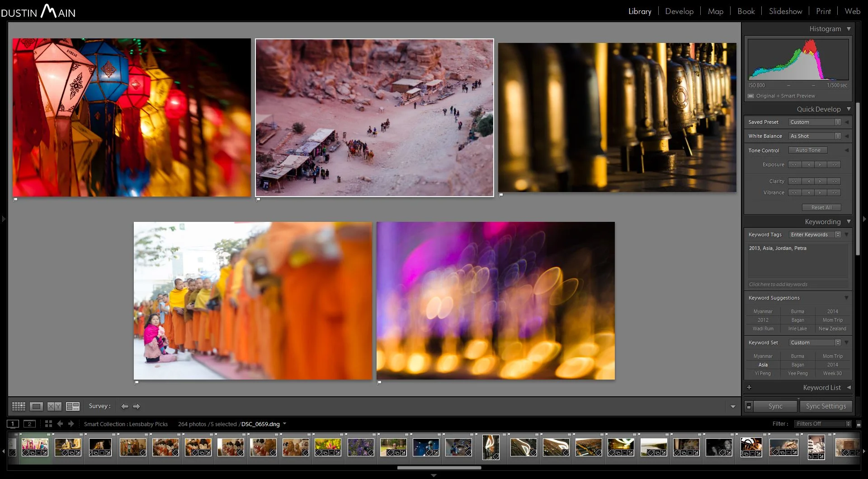
Task: Click the grid source icon in filmstrip bar
Action: tap(48, 423)
